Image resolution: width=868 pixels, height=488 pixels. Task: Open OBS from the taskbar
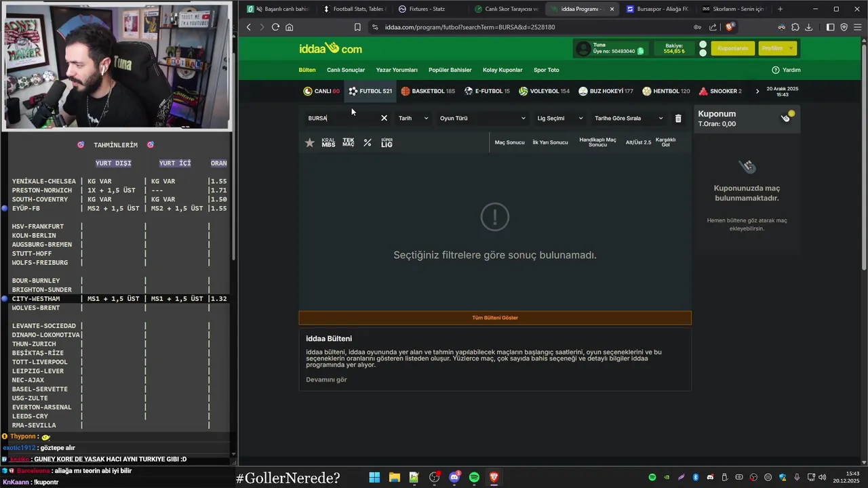pos(434,477)
